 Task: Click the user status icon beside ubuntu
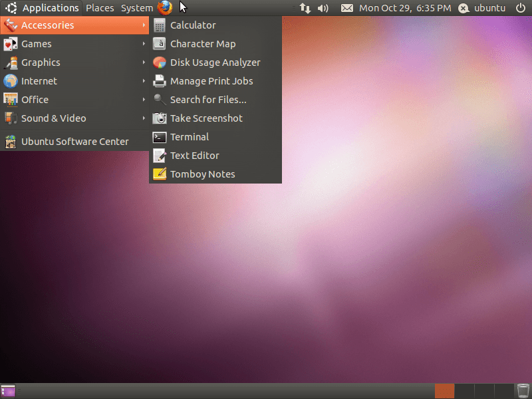point(464,8)
